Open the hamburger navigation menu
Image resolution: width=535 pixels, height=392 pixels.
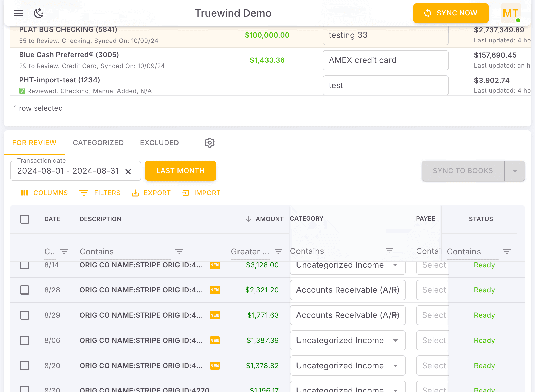[18, 13]
